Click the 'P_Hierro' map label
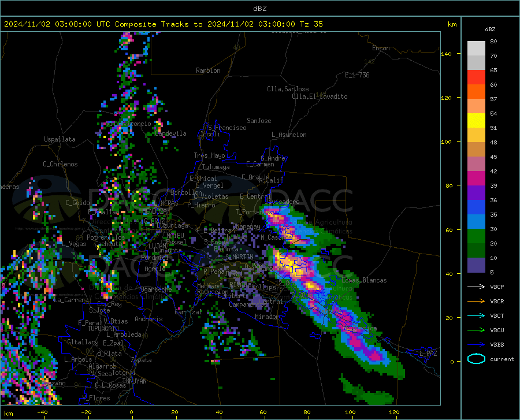 click(x=201, y=205)
